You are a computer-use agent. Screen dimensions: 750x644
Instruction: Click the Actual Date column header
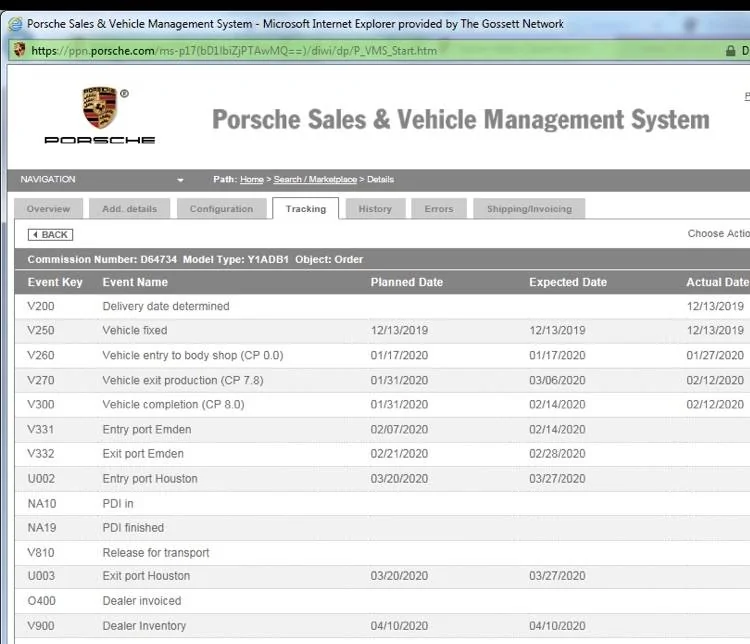pyautogui.click(x=717, y=282)
